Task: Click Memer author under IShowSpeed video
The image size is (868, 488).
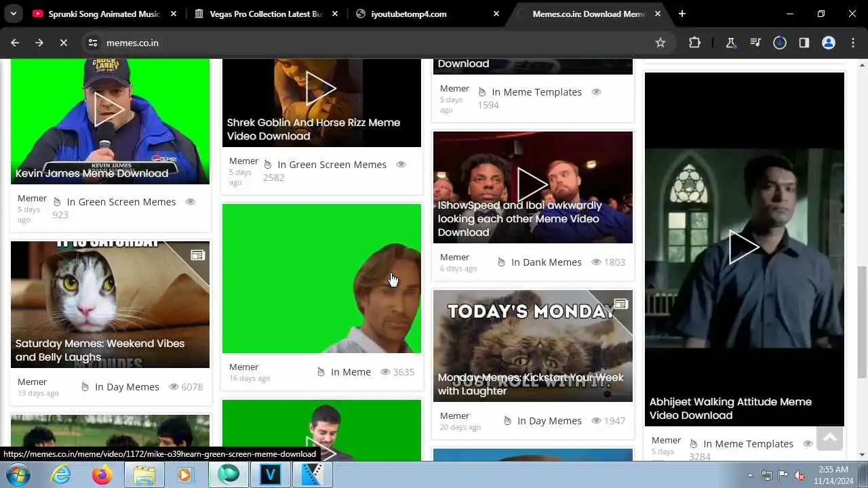Action: point(454,257)
